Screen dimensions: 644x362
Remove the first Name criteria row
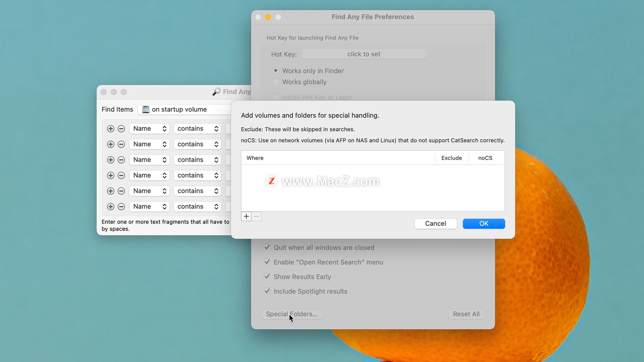coord(121,129)
